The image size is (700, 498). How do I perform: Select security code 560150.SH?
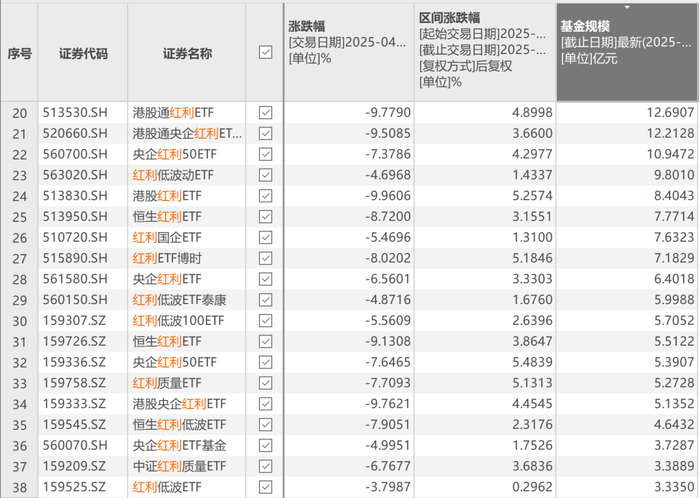[x=75, y=300]
